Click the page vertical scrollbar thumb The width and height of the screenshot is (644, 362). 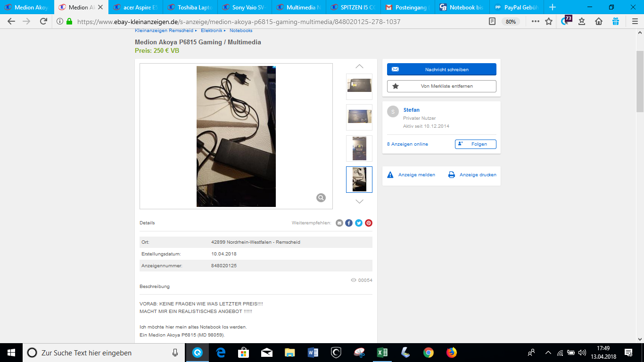[640, 81]
